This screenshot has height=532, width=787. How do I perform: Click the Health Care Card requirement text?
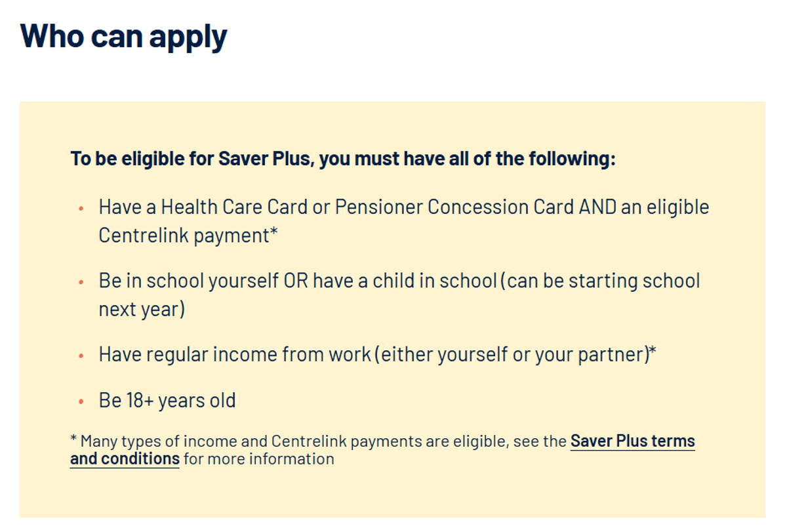point(404,221)
